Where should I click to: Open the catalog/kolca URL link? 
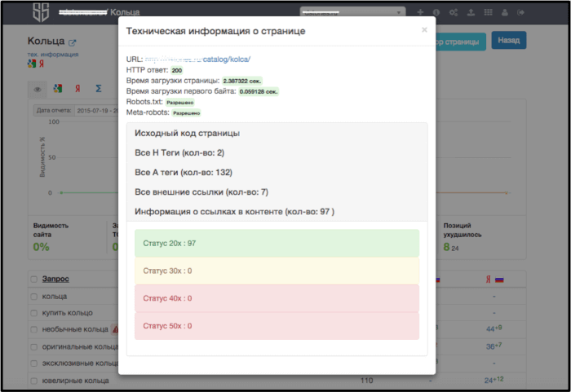[197, 59]
